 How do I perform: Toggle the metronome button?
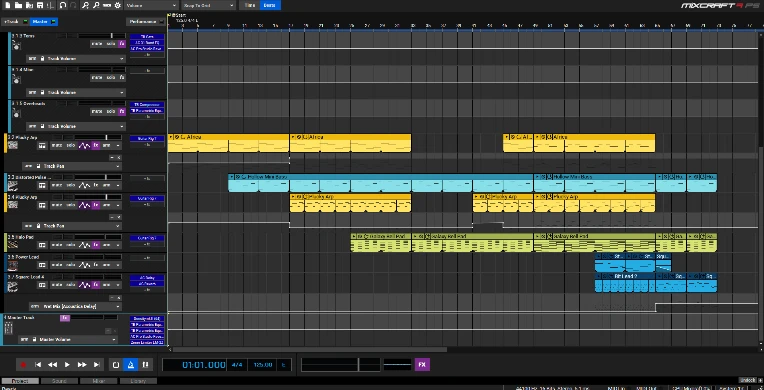tap(131, 365)
